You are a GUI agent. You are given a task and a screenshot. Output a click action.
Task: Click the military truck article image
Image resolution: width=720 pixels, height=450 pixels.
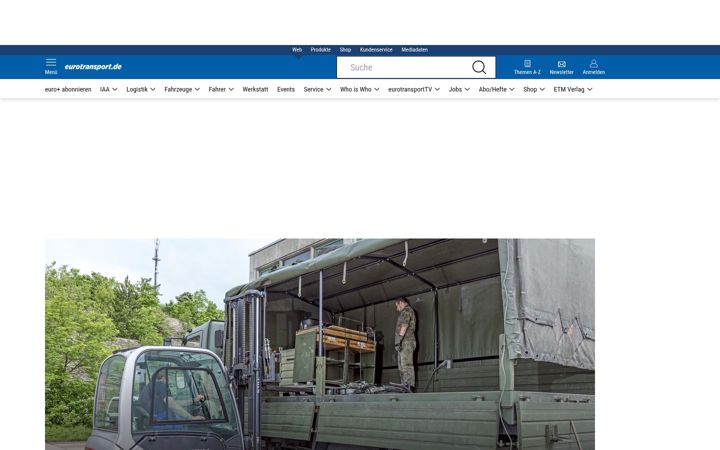(320, 344)
